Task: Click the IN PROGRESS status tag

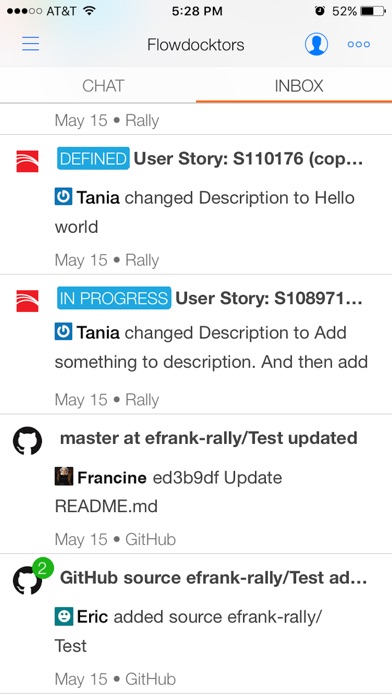Action: coord(114,298)
